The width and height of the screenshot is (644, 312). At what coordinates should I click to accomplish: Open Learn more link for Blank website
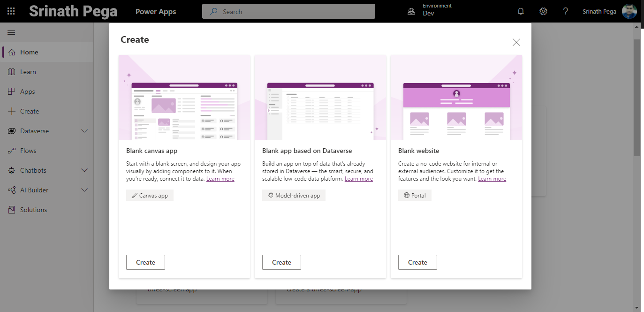(x=492, y=179)
